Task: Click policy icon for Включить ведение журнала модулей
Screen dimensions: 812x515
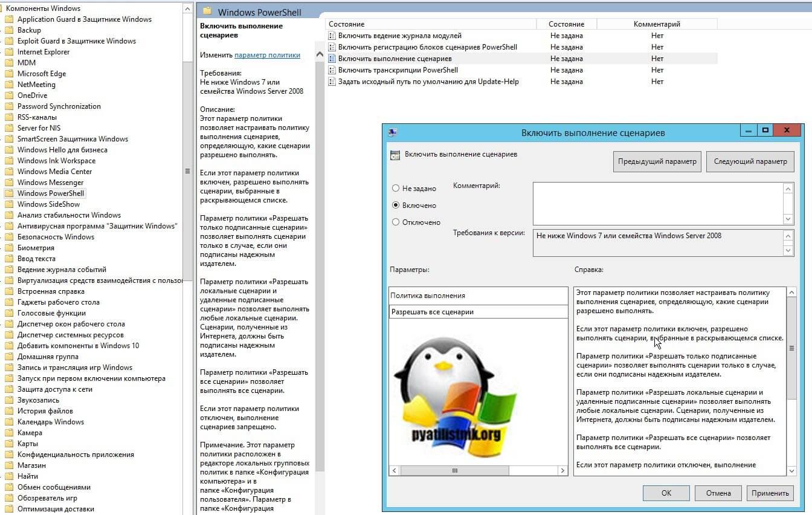Action: click(332, 36)
